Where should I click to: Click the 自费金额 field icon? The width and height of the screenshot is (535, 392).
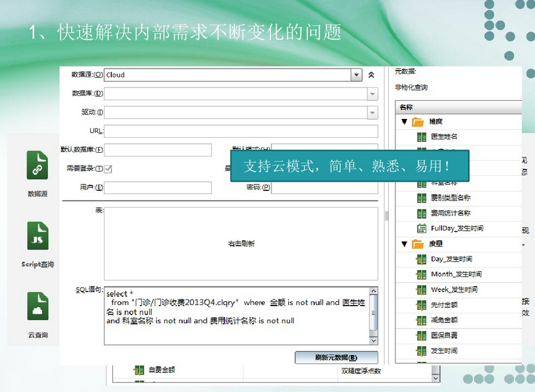coord(139,370)
